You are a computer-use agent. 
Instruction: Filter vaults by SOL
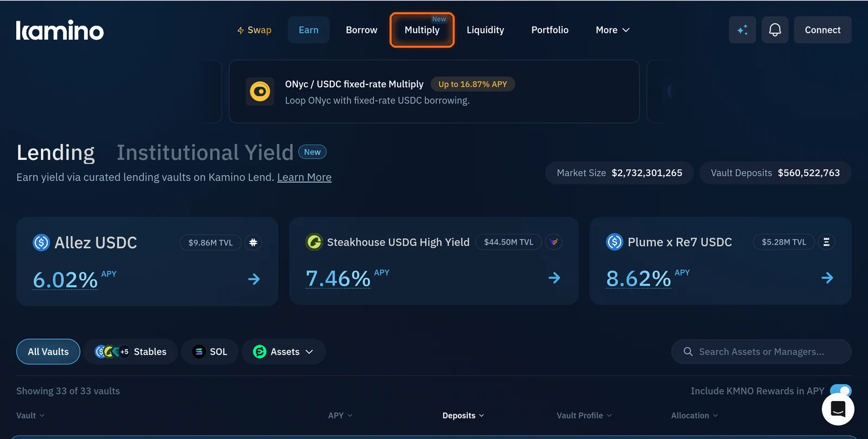pos(210,352)
